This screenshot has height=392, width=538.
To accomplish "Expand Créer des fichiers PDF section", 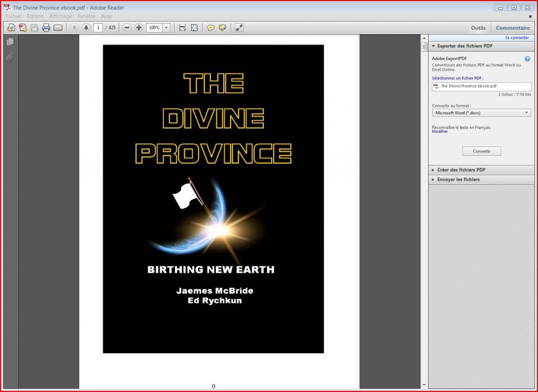I will [x=481, y=169].
